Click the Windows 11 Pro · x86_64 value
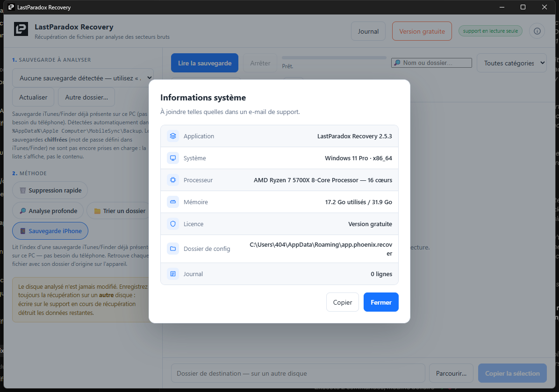Viewport: 559px width, 392px height. click(x=358, y=158)
